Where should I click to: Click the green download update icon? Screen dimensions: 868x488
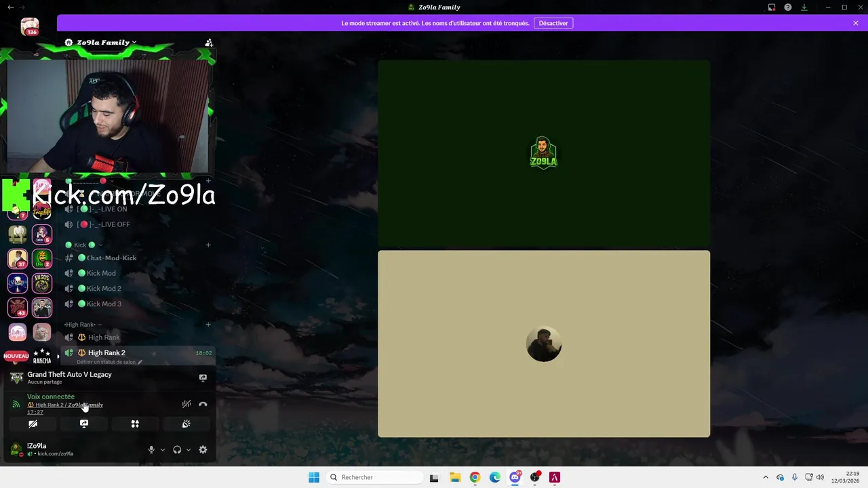804,7
